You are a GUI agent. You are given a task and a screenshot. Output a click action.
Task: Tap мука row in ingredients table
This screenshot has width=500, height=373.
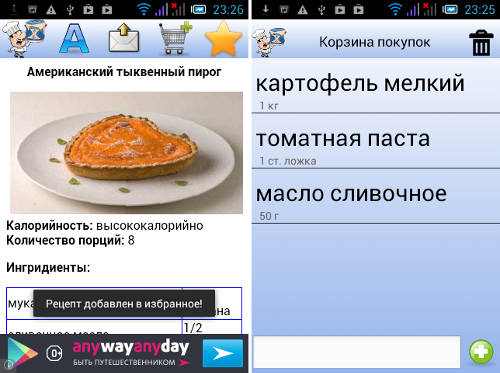[x=124, y=303]
